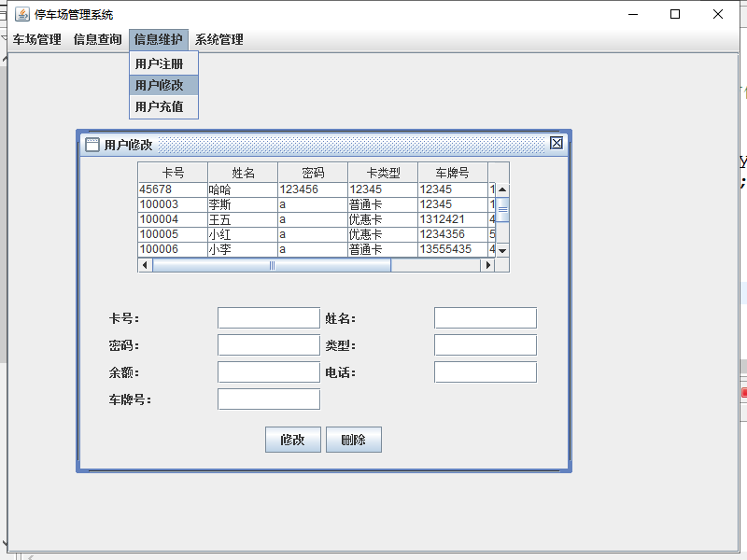Click the 删除 button
Image resolution: width=747 pixels, height=560 pixels.
(354, 440)
